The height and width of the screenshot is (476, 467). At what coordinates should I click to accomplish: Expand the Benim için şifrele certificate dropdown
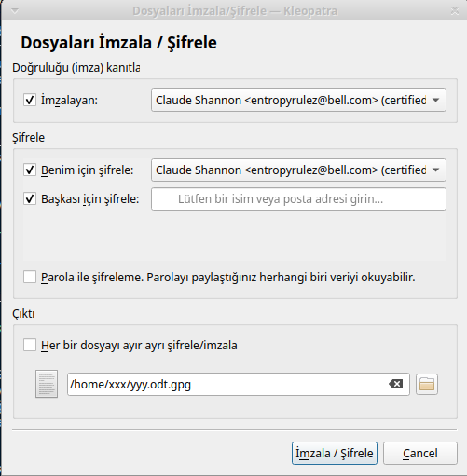[x=298, y=170]
